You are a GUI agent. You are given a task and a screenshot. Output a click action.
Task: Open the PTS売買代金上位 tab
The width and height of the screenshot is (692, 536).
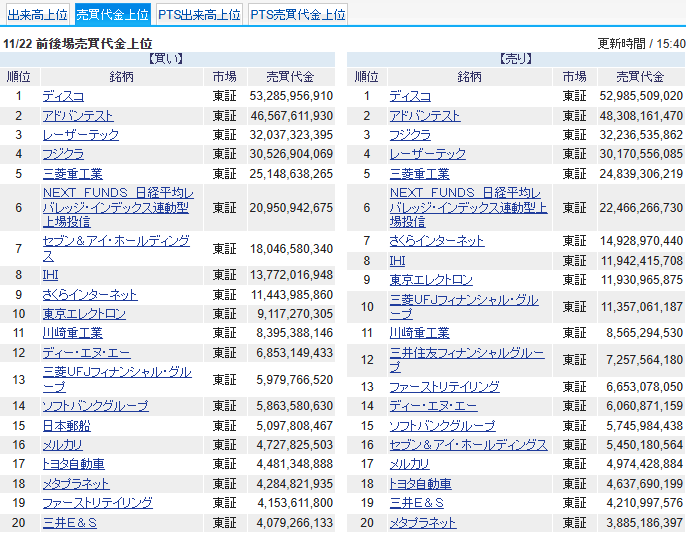click(298, 15)
